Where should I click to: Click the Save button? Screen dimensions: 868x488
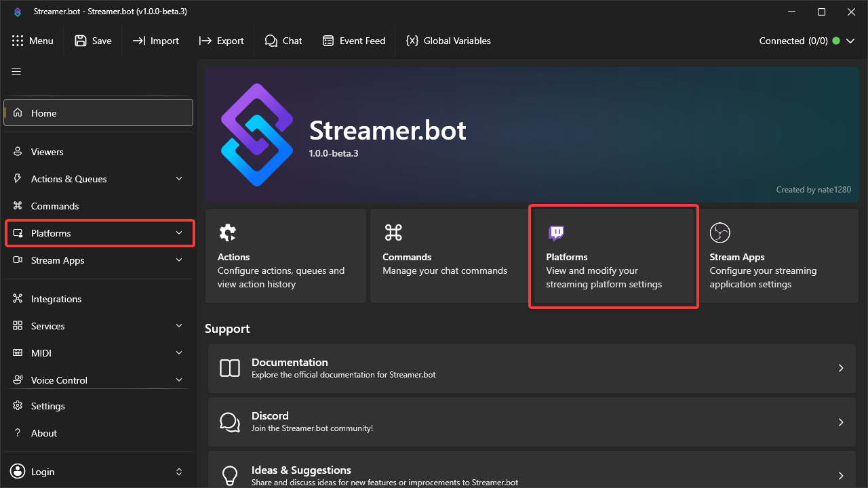[93, 41]
